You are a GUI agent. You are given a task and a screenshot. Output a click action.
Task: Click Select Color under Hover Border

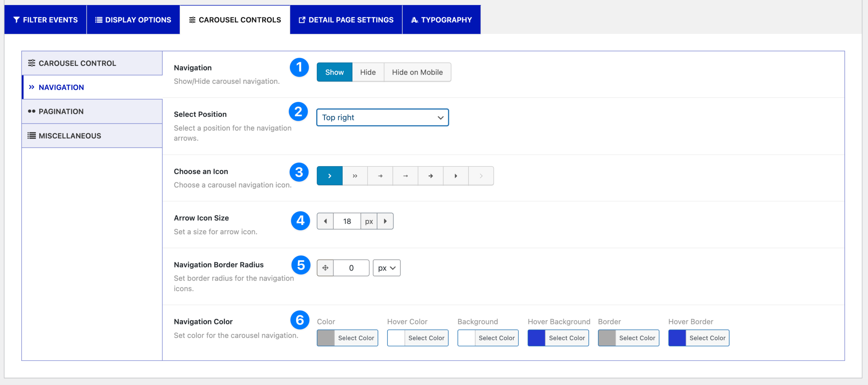click(707, 338)
